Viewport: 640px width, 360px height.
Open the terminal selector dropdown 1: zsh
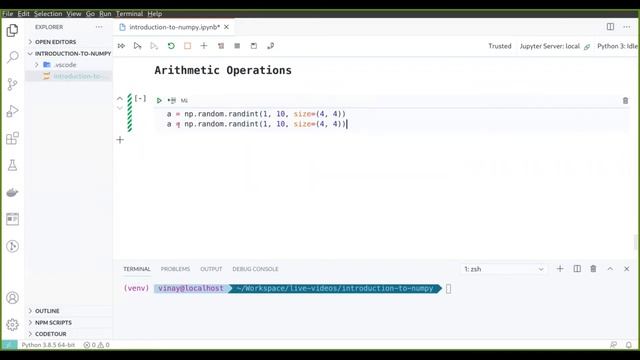tap(504, 269)
